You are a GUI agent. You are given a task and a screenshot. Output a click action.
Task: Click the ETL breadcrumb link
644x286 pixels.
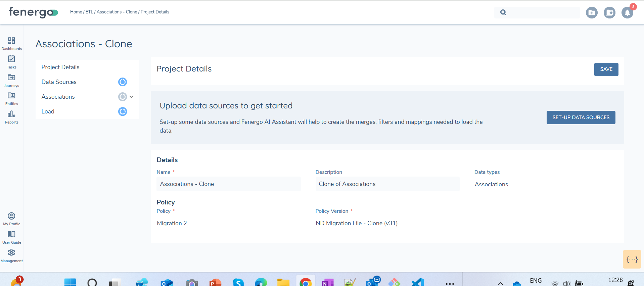click(89, 12)
